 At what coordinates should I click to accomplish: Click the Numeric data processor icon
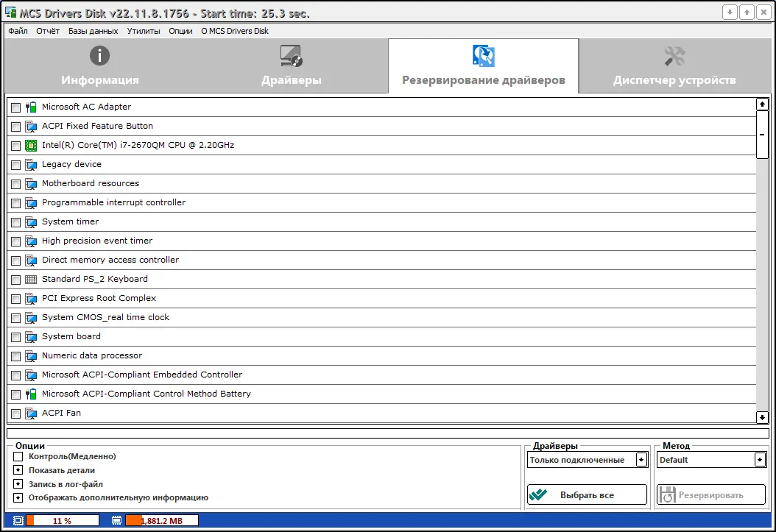tap(31, 356)
